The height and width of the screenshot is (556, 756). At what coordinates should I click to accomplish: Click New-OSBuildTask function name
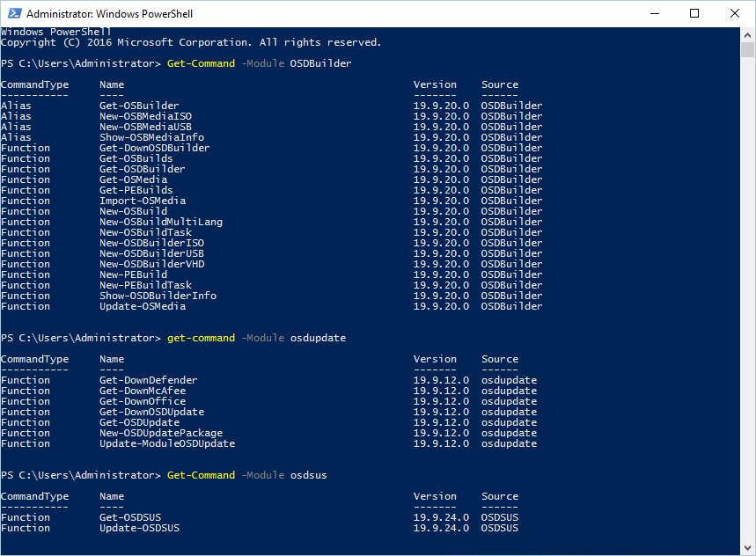pyautogui.click(x=145, y=233)
